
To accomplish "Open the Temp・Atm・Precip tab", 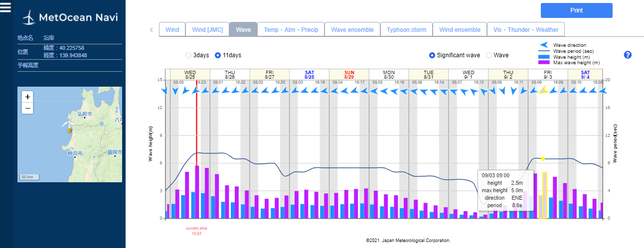I will (x=291, y=29).
